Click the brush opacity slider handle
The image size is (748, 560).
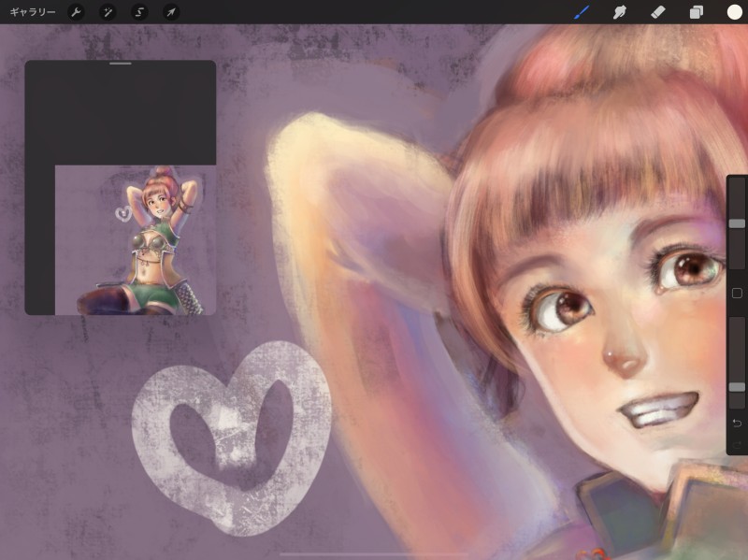coord(737,387)
